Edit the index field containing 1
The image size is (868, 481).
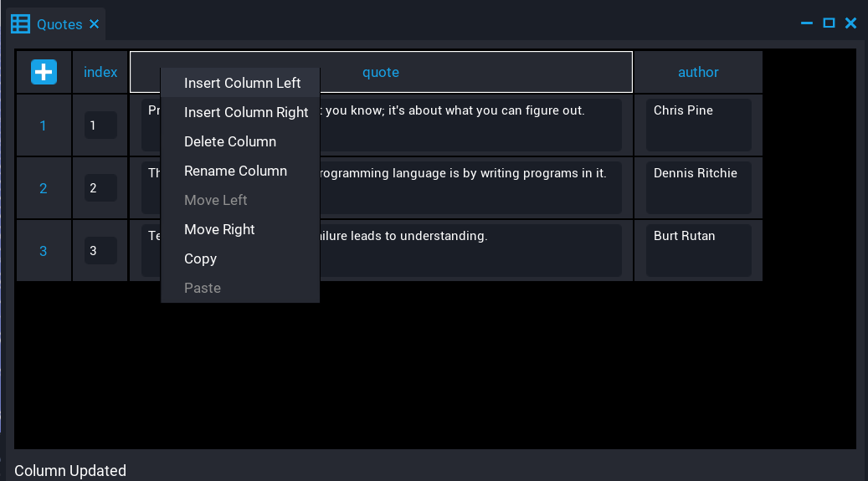(100, 125)
